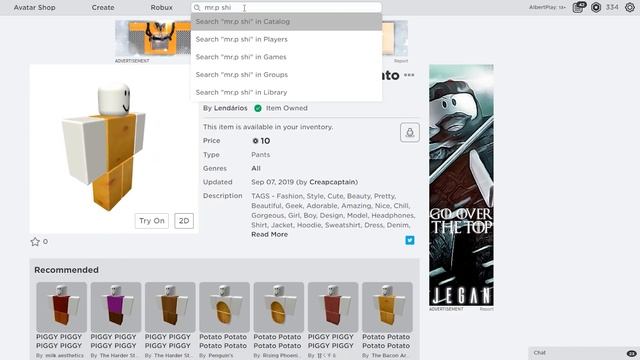Open the Chat panel bar
Screen dimensions: 640x360
click(x=584, y=353)
